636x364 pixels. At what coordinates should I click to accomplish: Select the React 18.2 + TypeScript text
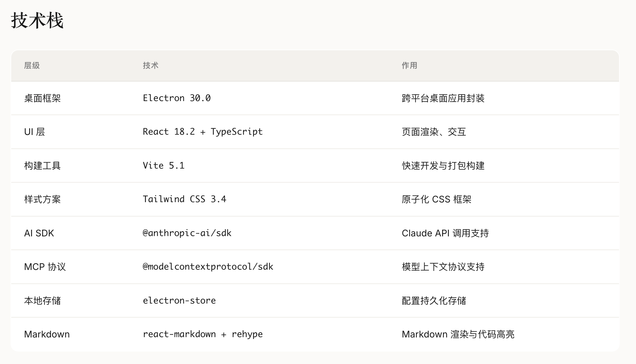point(203,132)
